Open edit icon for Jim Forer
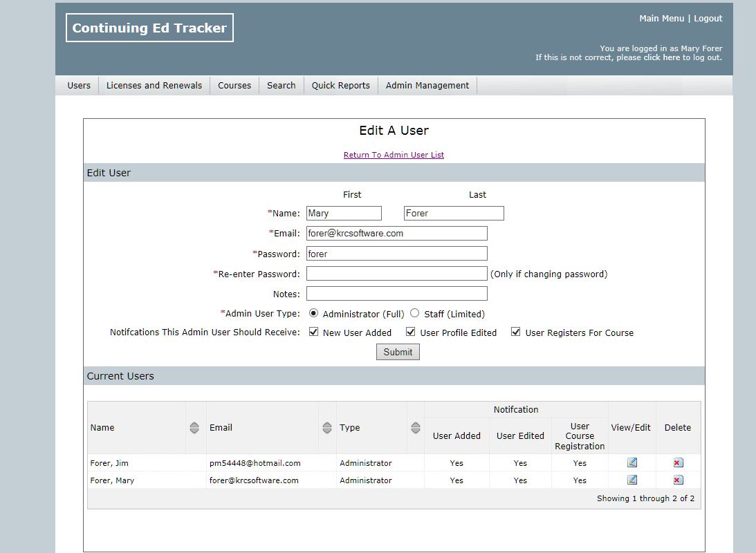Image resolution: width=756 pixels, height=553 pixels. (x=632, y=462)
